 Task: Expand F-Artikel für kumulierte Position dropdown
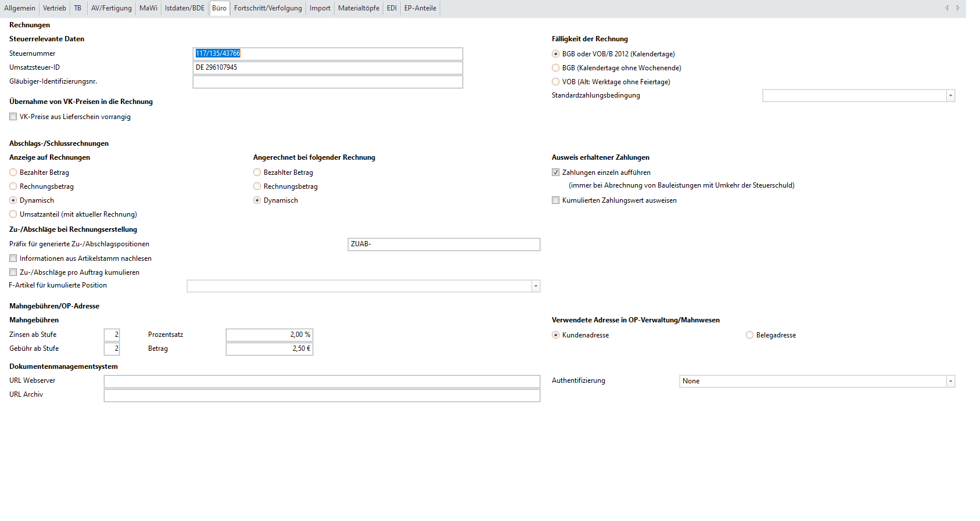(x=536, y=286)
